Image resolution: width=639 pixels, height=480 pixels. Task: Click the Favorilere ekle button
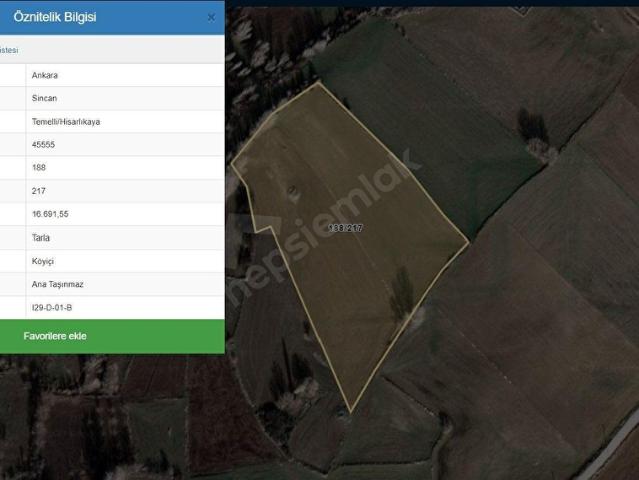coord(112,336)
